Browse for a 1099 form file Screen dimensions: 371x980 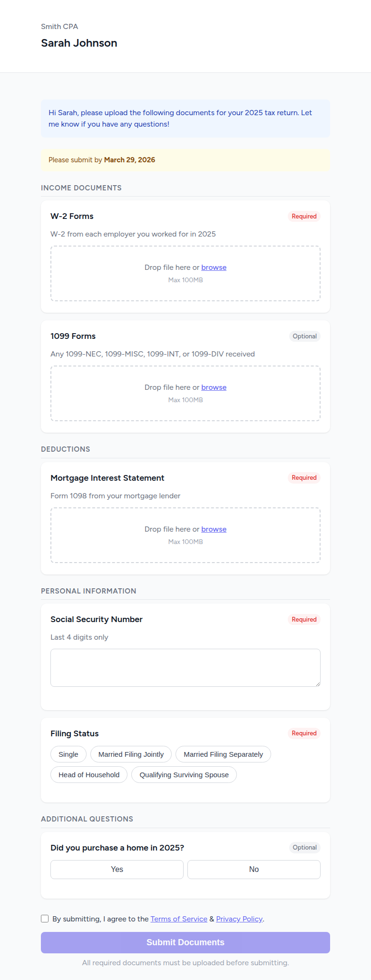click(214, 387)
